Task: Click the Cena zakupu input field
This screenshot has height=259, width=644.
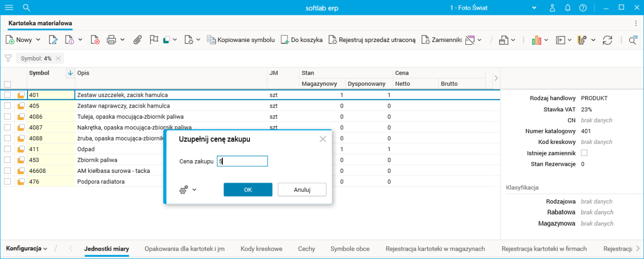Action: (242, 161)
